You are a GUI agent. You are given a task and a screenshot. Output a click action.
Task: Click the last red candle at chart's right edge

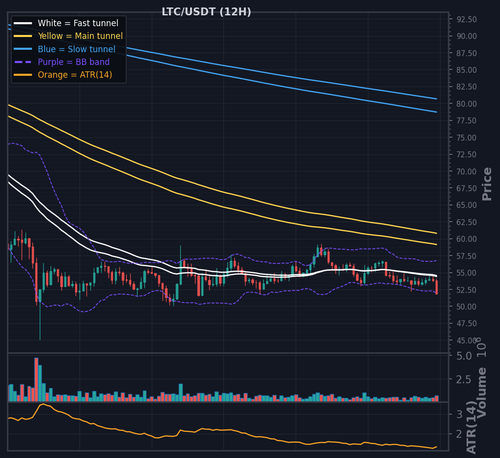click(x=437, y=287)
